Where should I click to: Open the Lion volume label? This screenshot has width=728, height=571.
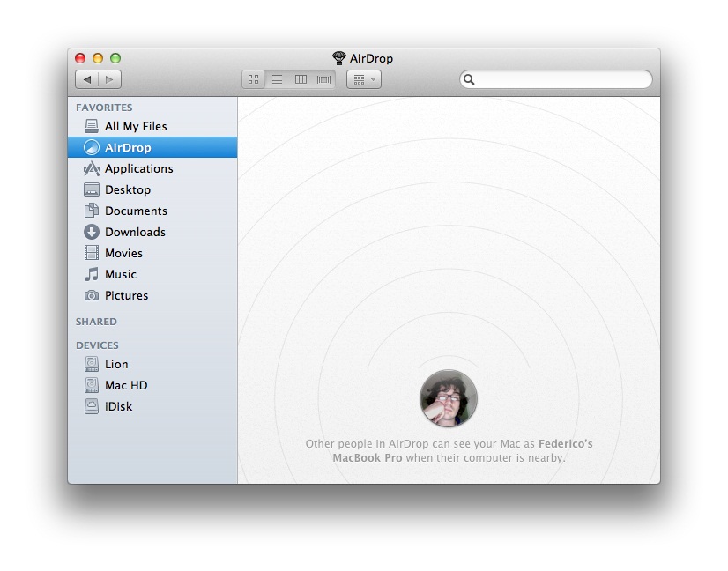point(116,364)
